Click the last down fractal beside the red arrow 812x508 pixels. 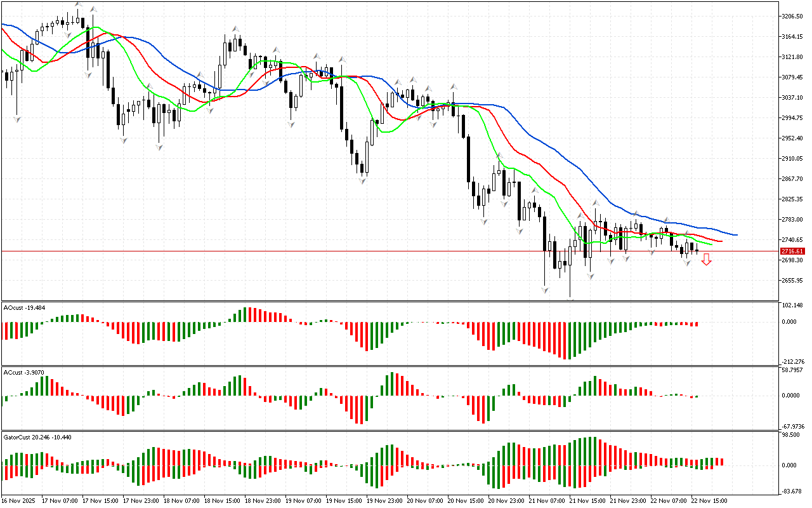(x=687, y=262)
